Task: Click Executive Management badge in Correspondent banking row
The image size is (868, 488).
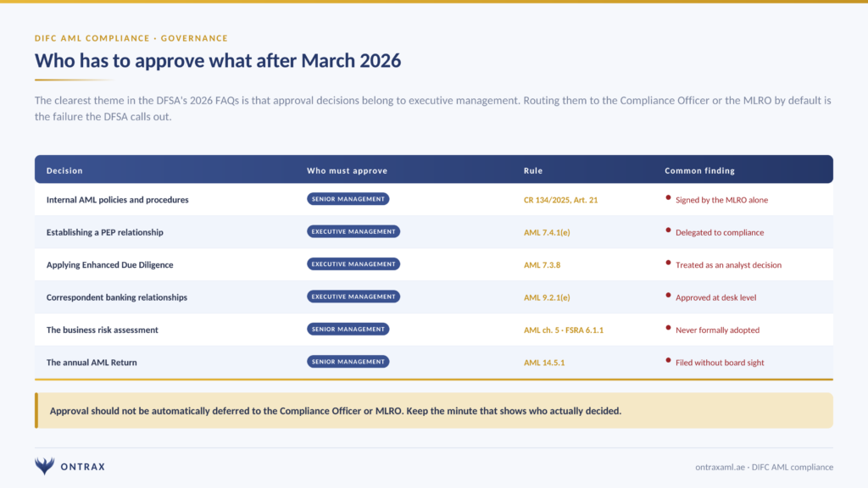Action: pyautogui.click(x=353, y=297)
